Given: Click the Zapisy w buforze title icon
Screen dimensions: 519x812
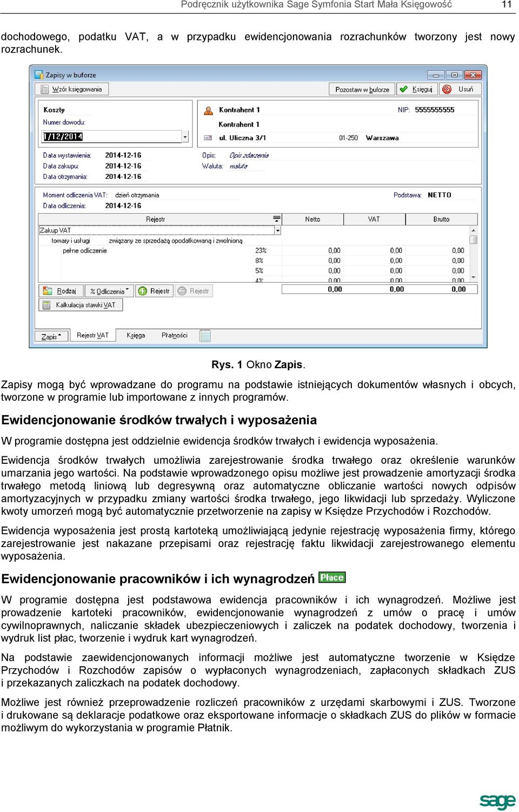Looking at the screenshot, I should (x=39, y=75).
